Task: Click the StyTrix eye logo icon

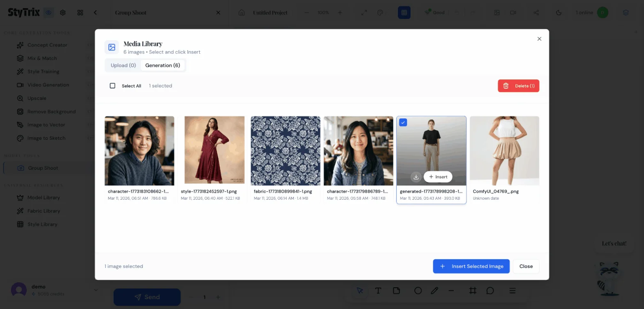Action: [48, 12]
